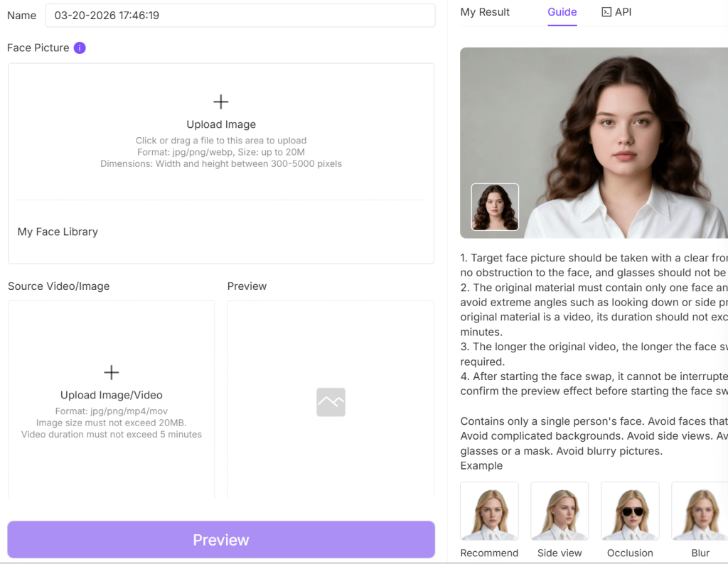Viewport: 728px width, 564px height.
Task: Click the plus icon above Upload Image
Action: click(221, 102)
